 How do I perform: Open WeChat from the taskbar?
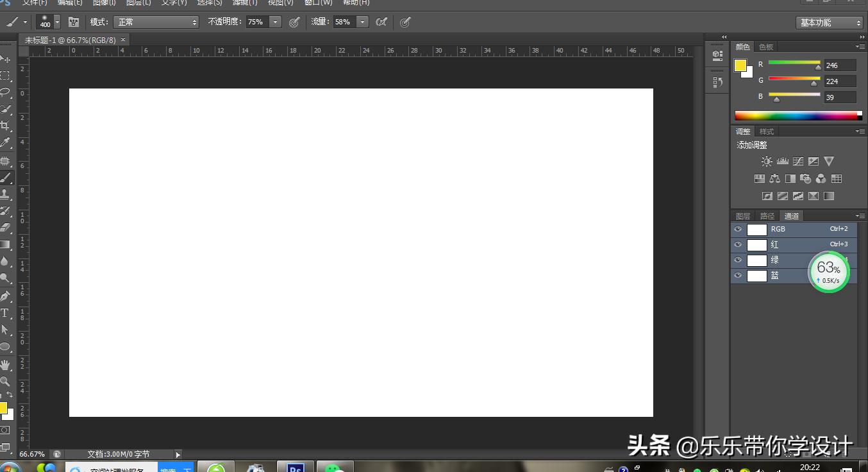(335, 466)
